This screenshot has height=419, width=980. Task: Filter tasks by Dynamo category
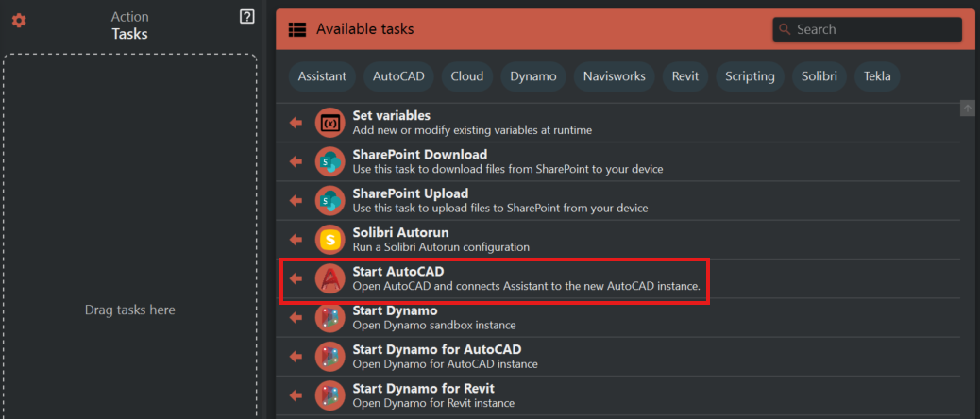click(533, 76)
